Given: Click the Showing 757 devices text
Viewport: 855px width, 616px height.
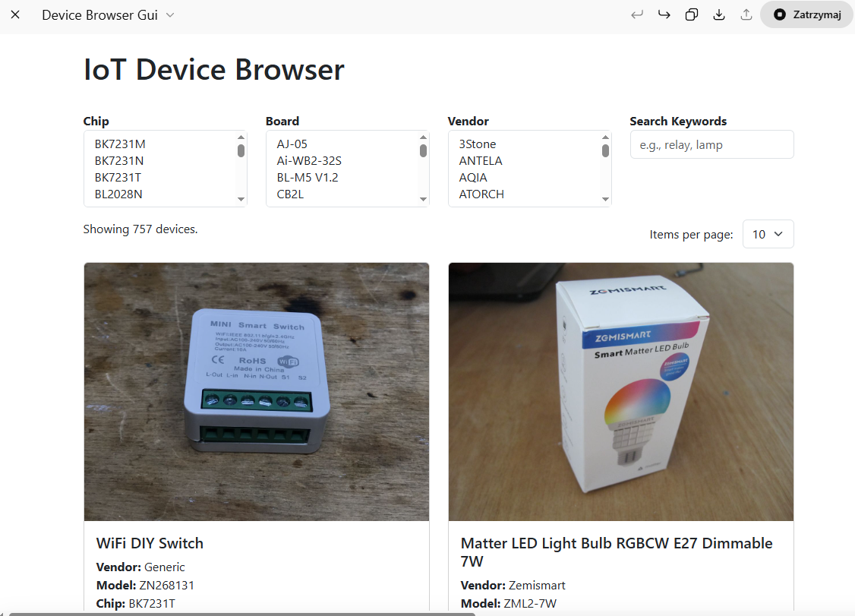Looking at the screenshot, I should coord(140,229).
